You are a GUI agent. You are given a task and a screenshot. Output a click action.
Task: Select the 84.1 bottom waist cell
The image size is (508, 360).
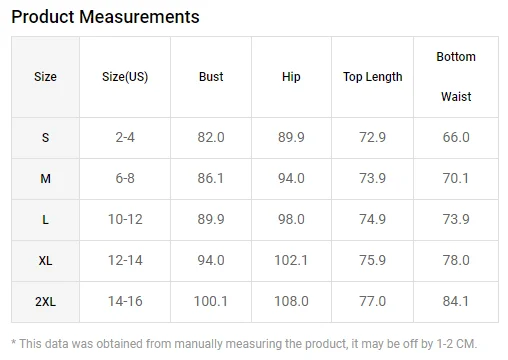point(456,302)
